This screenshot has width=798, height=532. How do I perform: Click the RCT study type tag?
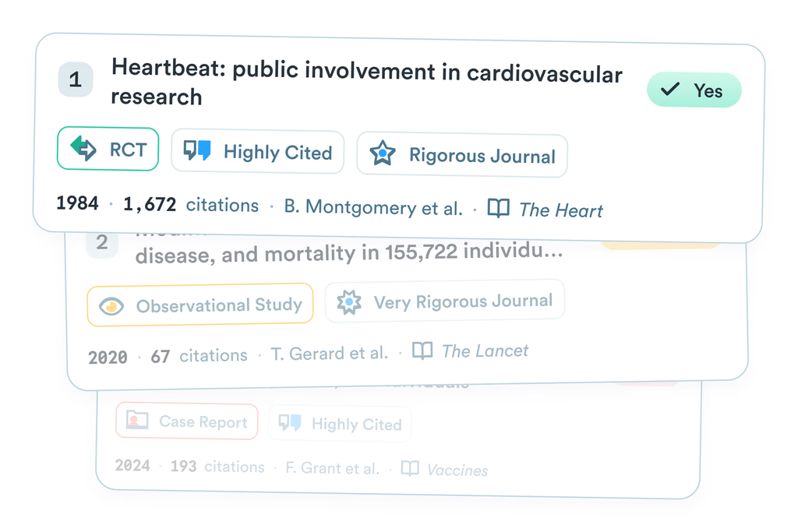(108, 149)
